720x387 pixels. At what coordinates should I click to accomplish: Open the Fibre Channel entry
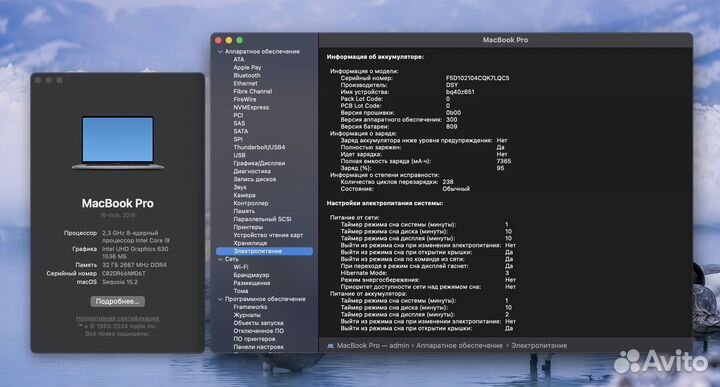[x=253, y=91]
